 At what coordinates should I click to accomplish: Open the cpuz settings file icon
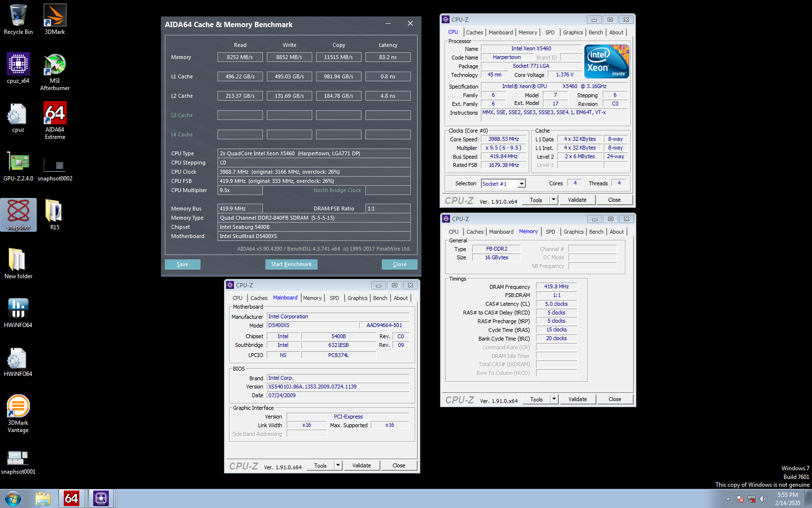coord(18,117)
